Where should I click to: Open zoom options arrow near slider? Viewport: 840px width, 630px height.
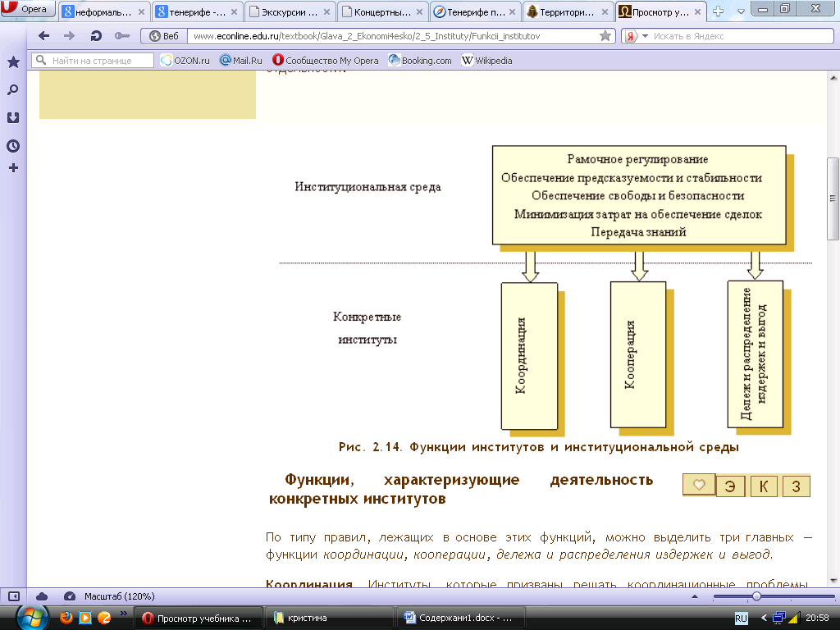695,596
